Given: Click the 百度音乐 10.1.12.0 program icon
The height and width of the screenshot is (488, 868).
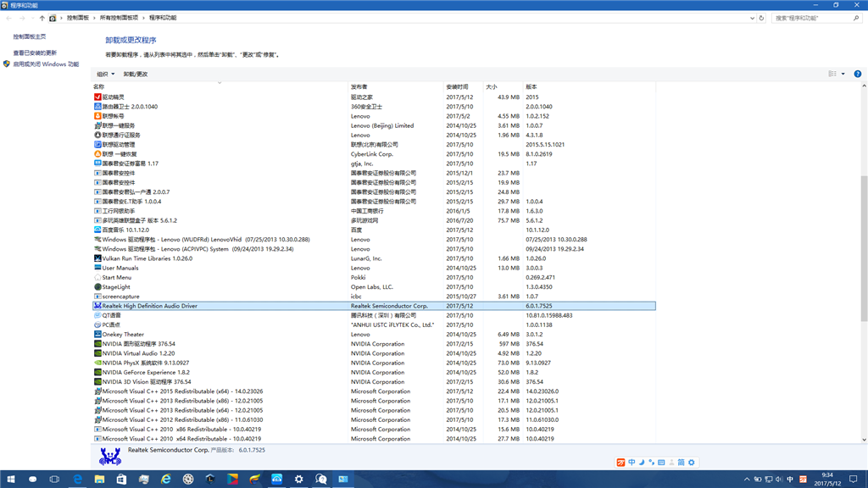Looking at the screenshot, I should (x=97, y=230).
